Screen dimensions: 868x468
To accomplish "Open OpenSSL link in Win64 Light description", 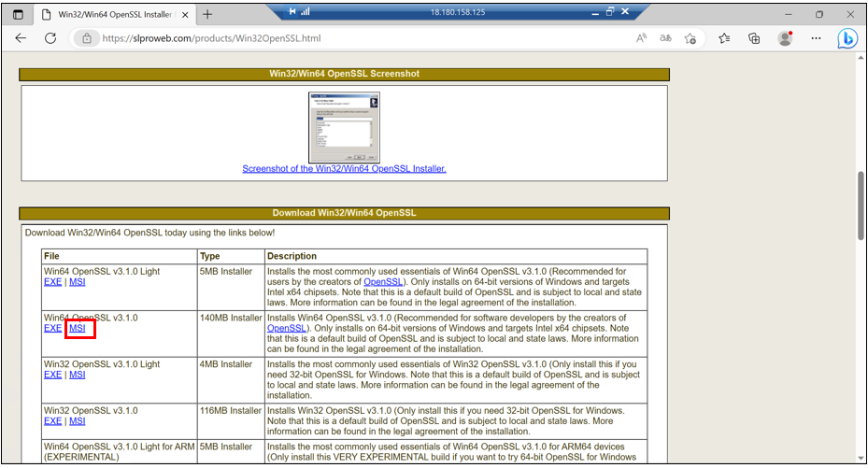I will click(x=382, y=281).
